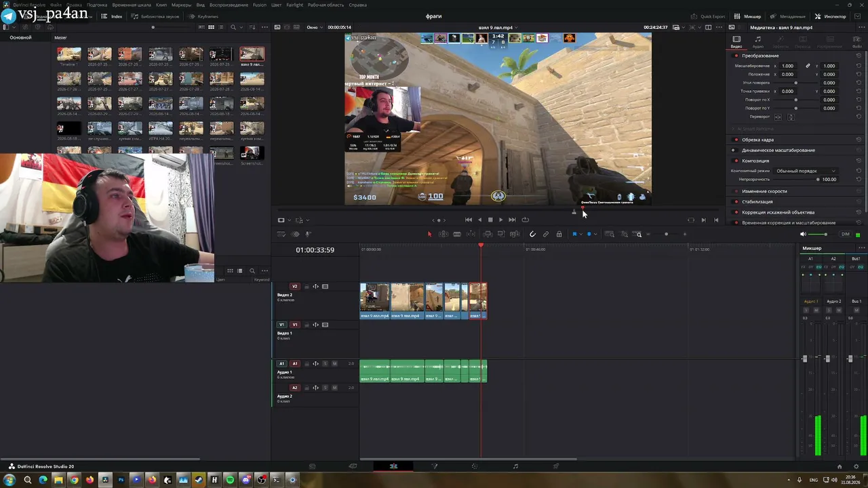The width and height of the screenshot is (868, 488).
Task: Open the Fusion menu
Action: pyautogui.click(x=260, y=5)
